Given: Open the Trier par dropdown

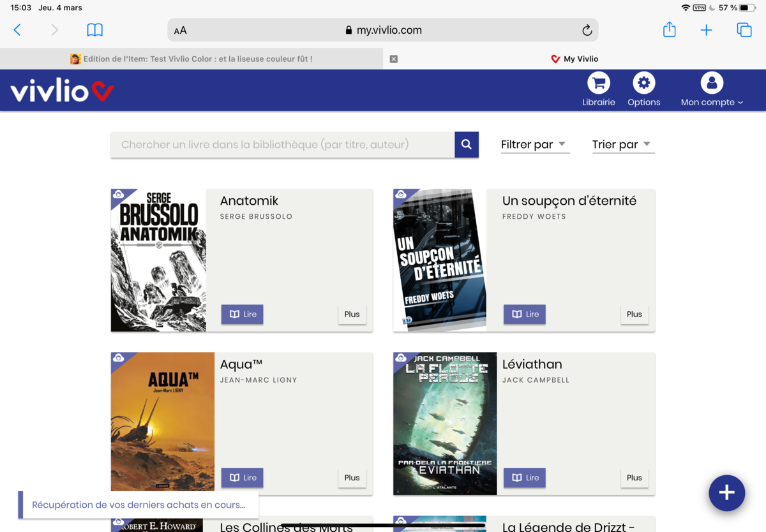Looking at the screenshot, I should point(622,145).
